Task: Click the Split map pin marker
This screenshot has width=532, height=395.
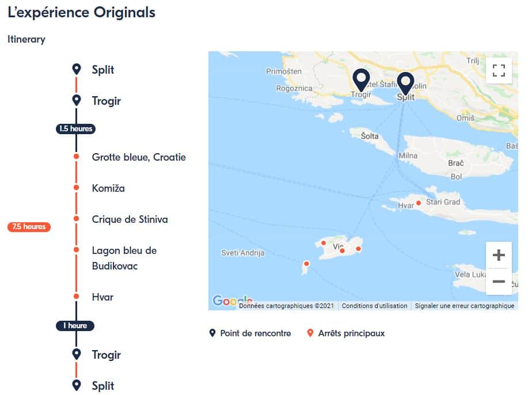Action: 406,84
